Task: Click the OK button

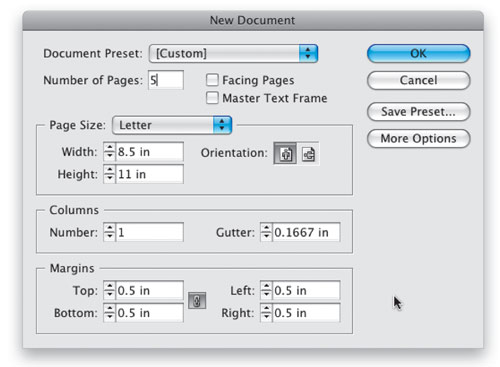Action: coord(419,53)
